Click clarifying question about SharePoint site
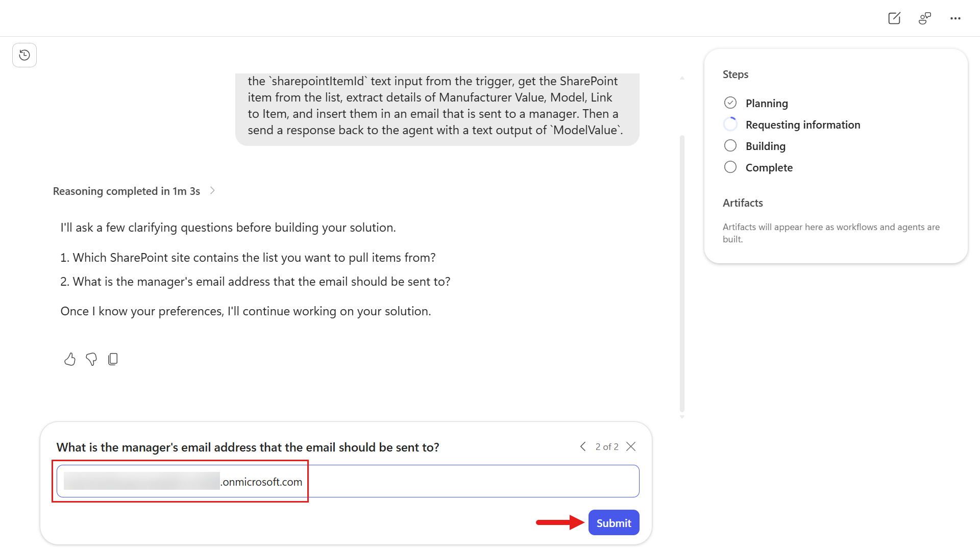Screen dimensions: 980x551 point(248,257)
